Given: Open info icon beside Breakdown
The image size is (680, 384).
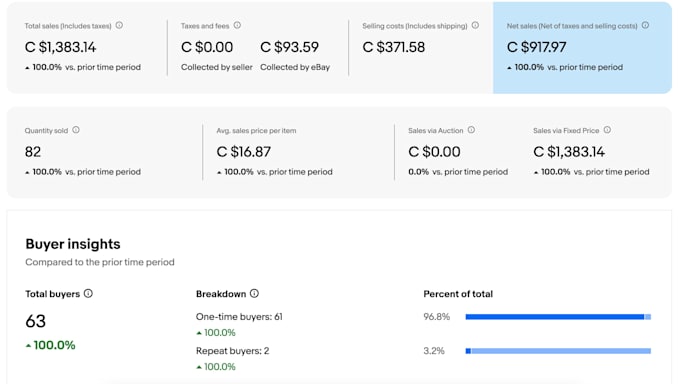Looking at the screenshot, I should coord(255,293).
